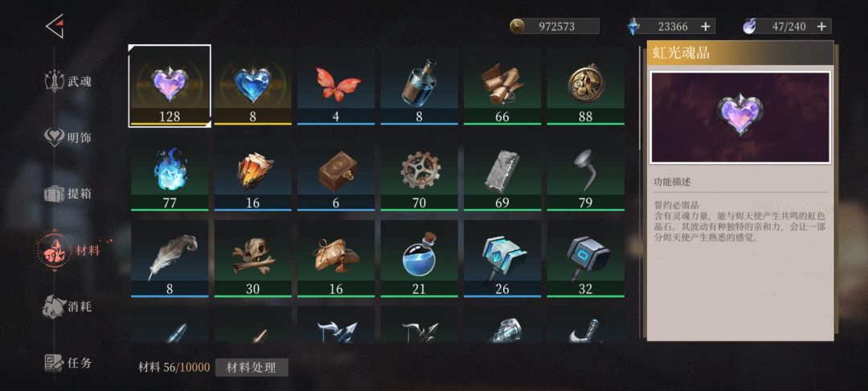Open the 武魂 tab
Screen dimensions: 868x391
pos(68,81)
